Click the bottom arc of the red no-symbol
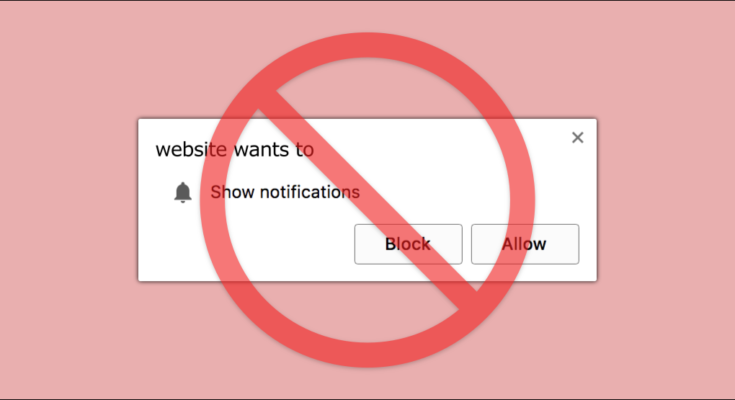The height and width of the screenshot is (400, 735). click(368, 355)
